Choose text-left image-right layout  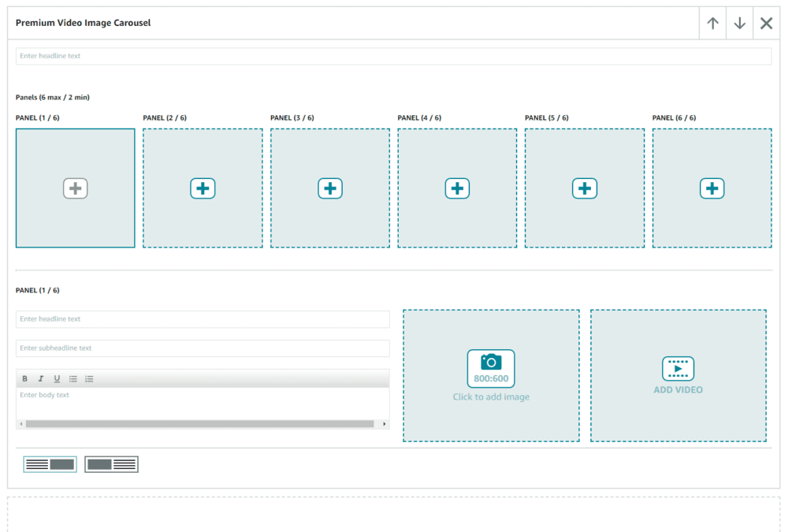coord(50,464)
